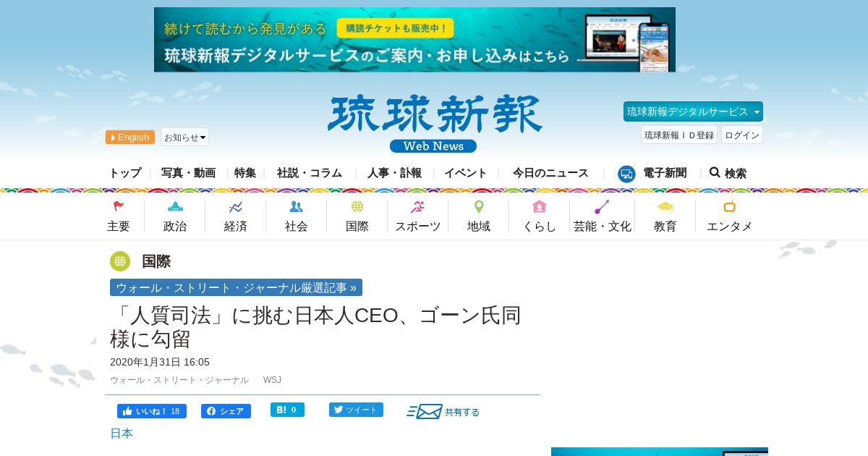Tweet the article with ツイート button
The image size is (868, 456).
tap(356, 410)
